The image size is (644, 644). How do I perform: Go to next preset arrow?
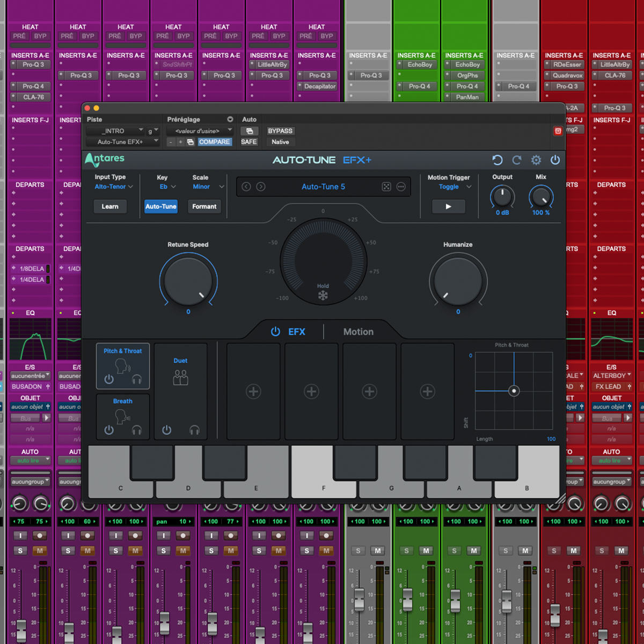point(261,187)
